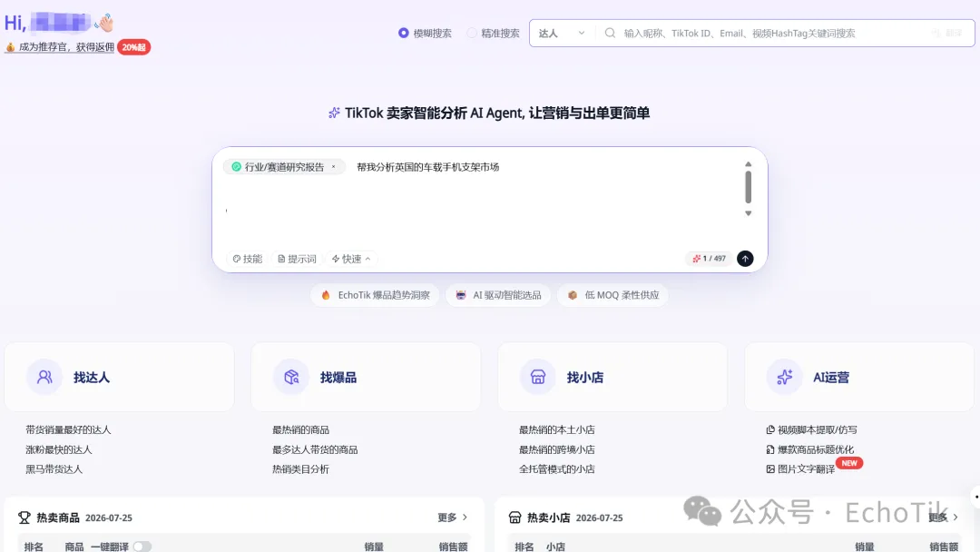Open 更多 in the 热卖商品 panel
Screen dimensions: 980x552
[x=453, y=517]
